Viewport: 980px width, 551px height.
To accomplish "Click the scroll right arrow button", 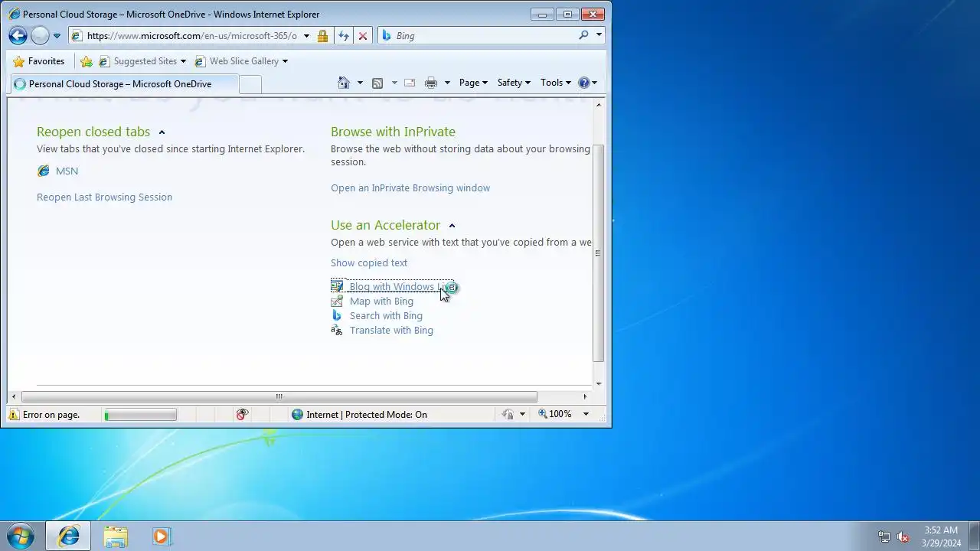I will 585,396.
